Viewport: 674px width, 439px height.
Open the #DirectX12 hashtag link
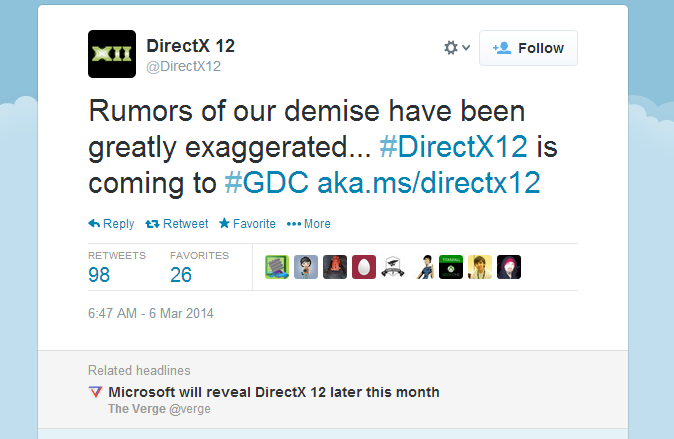pyautogui.click(x=453, y=147)
